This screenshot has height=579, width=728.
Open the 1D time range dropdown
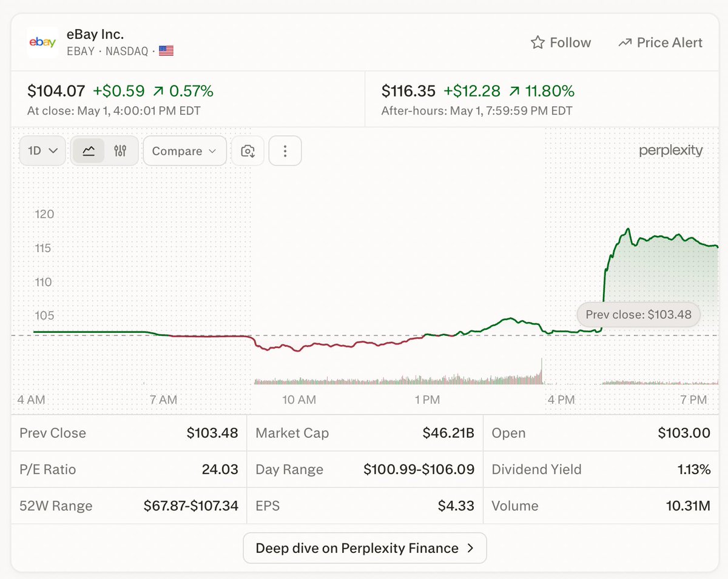click(x=42, y=151)
